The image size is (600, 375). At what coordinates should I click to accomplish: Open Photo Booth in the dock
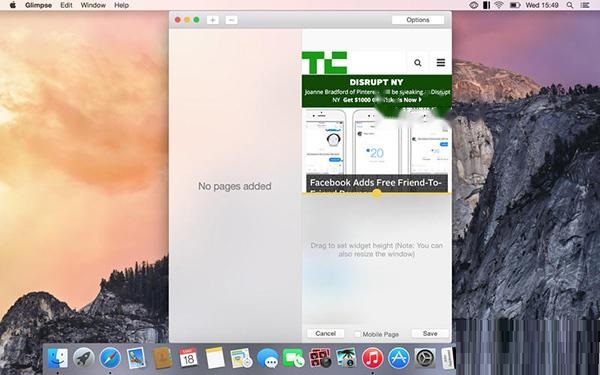[x=320, y=358]
